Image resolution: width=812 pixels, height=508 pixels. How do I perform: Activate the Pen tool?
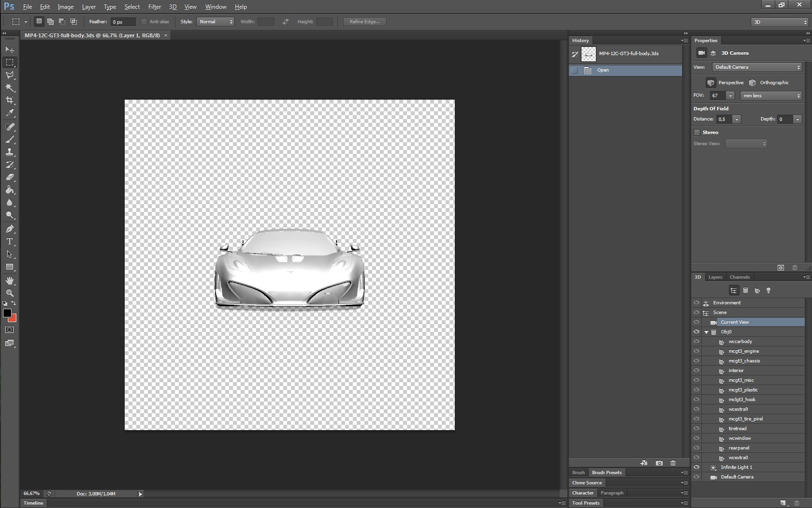[x=10, y=229]
